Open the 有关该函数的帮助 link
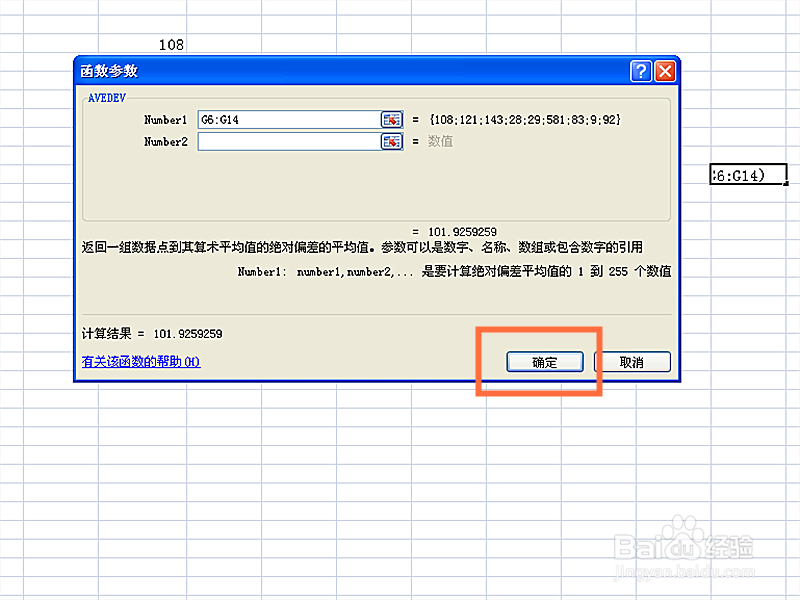Viewport: 800px width, 600px height. (141, 361)
